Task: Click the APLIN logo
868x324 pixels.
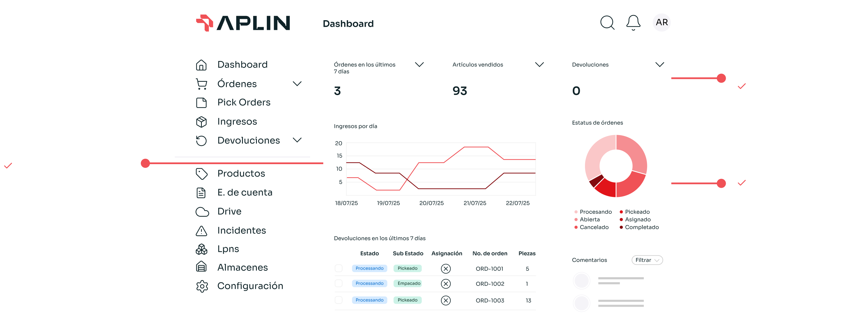Action: pos(243,23)
